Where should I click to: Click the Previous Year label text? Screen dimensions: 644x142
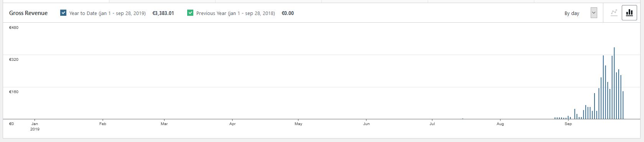coord(236,13)
